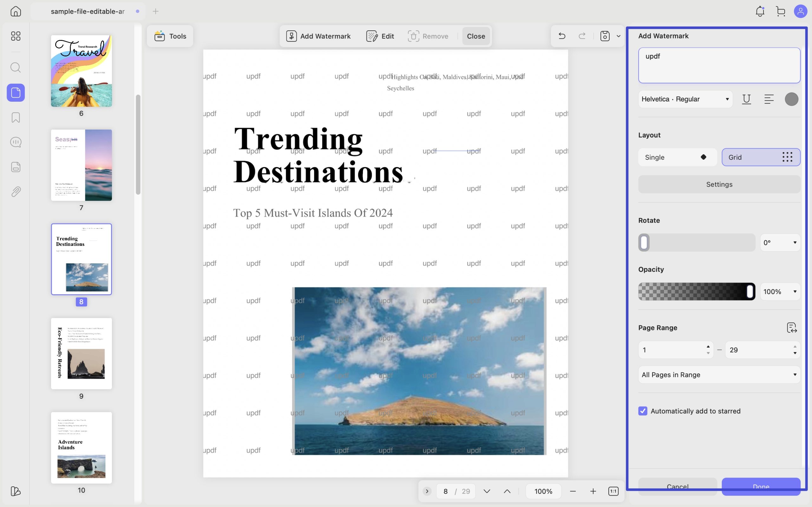Uncheck Automatically add to starred
The width and height of the screenshot is (812, 507).
coord(643,411)
